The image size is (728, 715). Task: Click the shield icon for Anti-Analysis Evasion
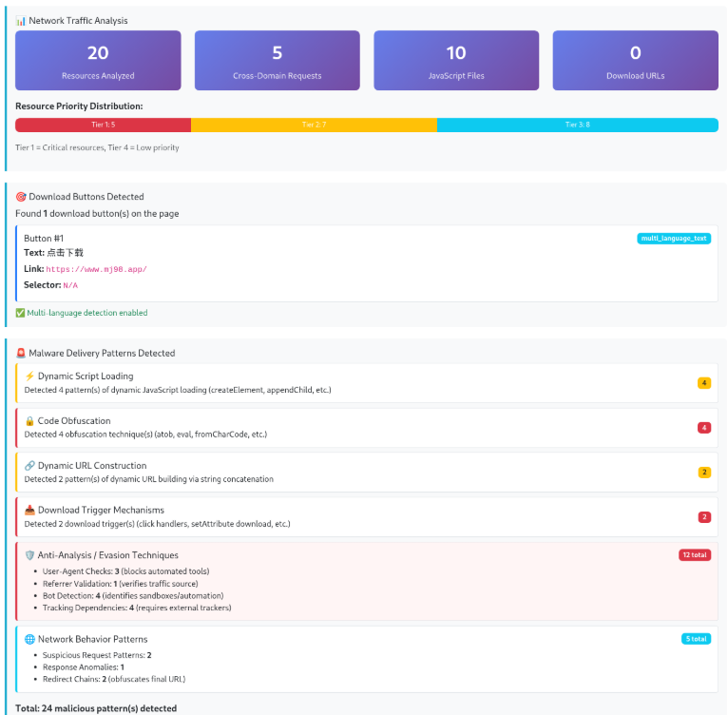point(29,555)
